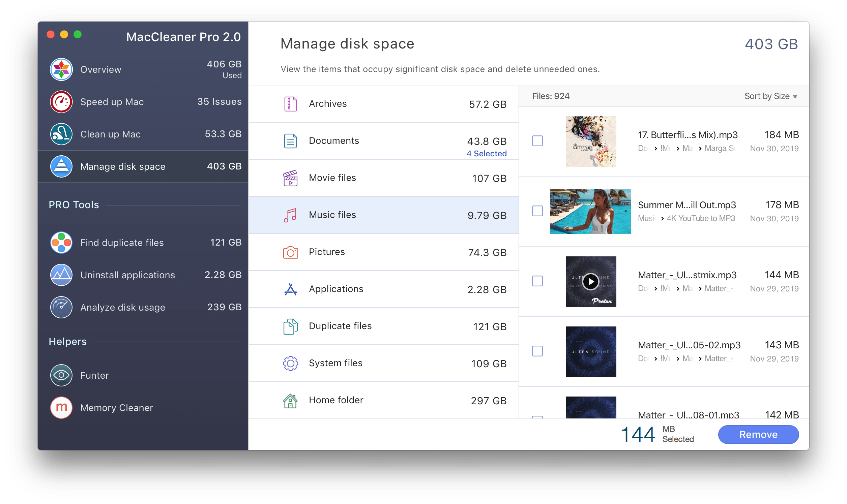Viewport: 847px width, 504px height.
Task: Open the Sort by Size dropdown
Action: 770,96
